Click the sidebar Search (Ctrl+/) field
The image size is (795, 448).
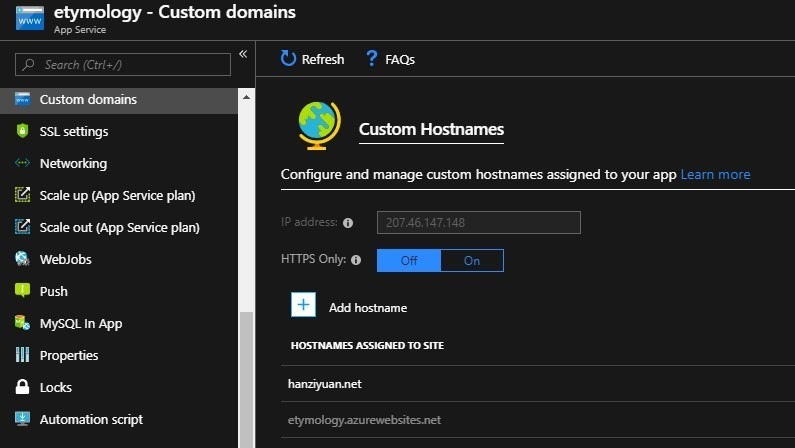123,64
